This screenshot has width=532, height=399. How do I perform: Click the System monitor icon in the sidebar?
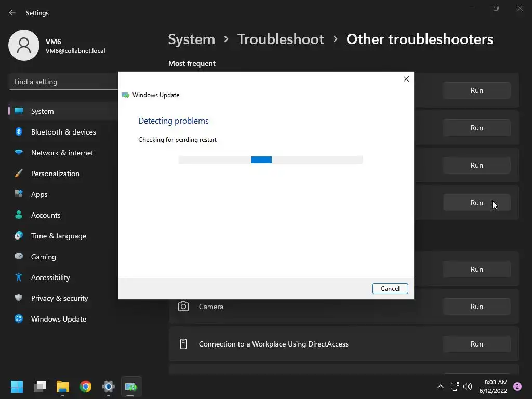(19, 111)
